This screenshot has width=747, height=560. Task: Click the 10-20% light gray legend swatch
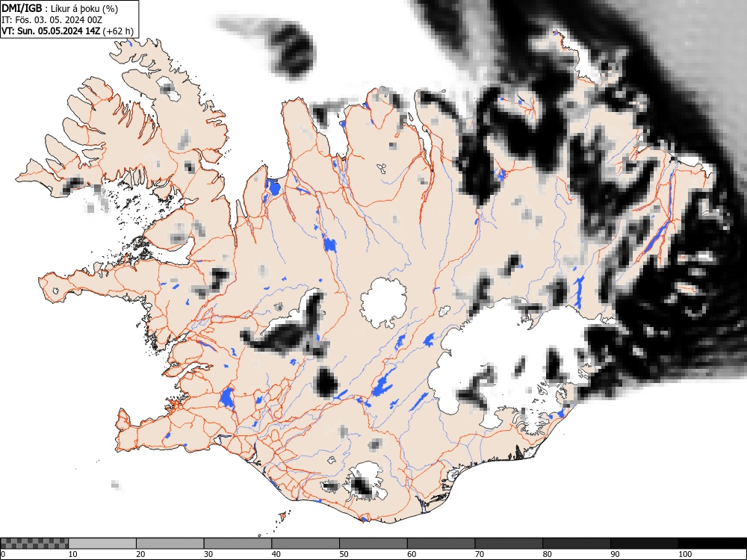(102, 544)
